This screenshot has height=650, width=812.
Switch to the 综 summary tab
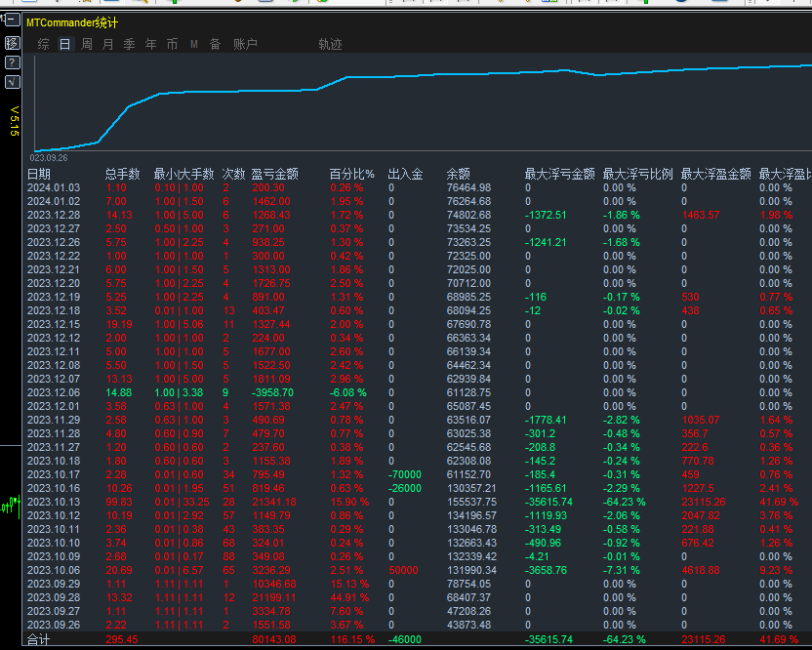(43, 44)
